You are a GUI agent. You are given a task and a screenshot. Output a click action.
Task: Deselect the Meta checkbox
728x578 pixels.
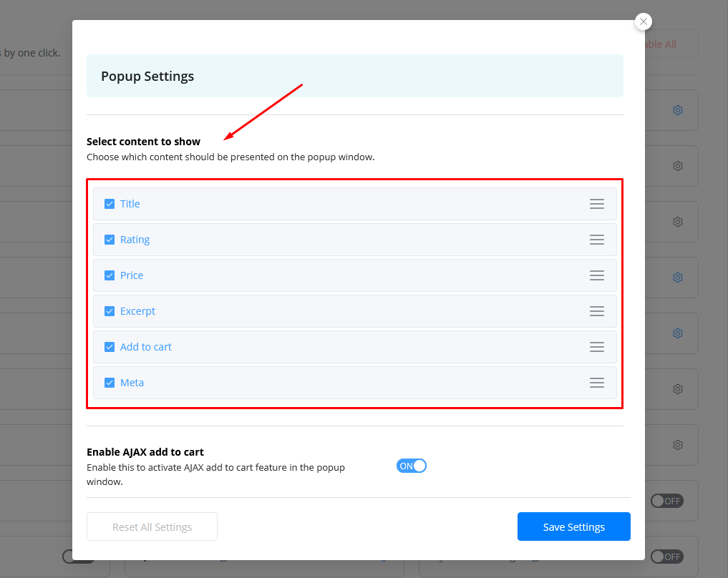[x=110, y=383]
